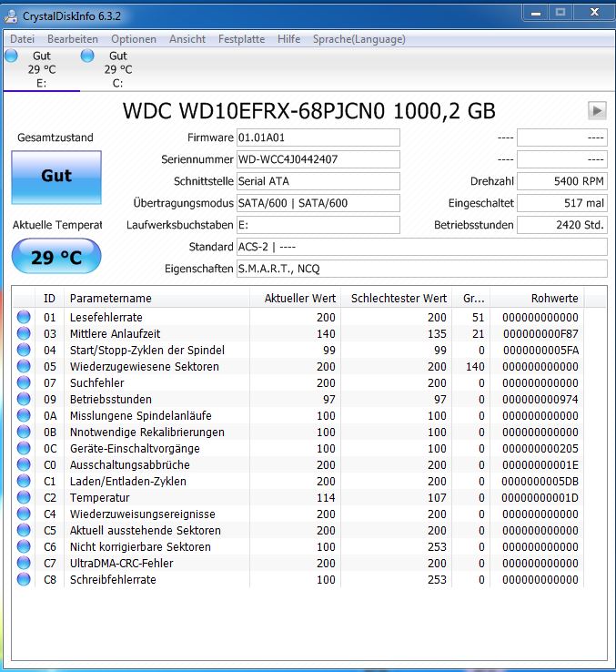616x672 pixels.
Task: Click the Seriennummer field WD-WCC4J0442407
Action: tap(318, 159)
